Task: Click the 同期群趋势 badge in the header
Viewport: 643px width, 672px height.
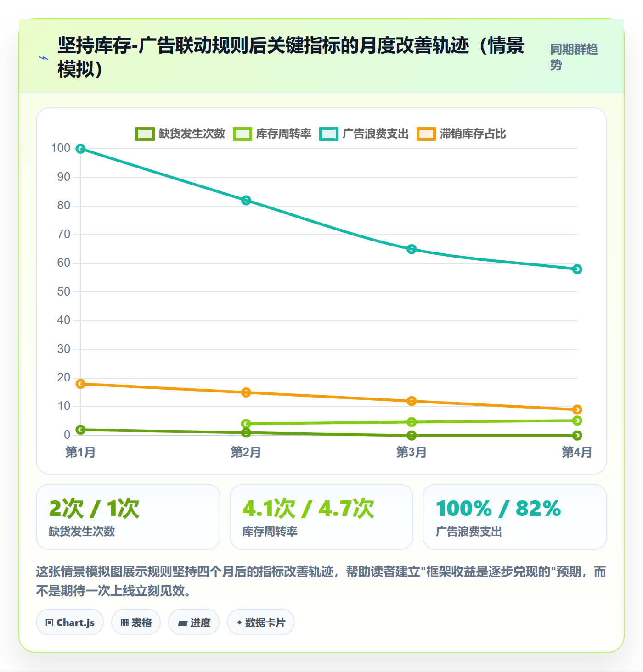Action: [574, 57]
